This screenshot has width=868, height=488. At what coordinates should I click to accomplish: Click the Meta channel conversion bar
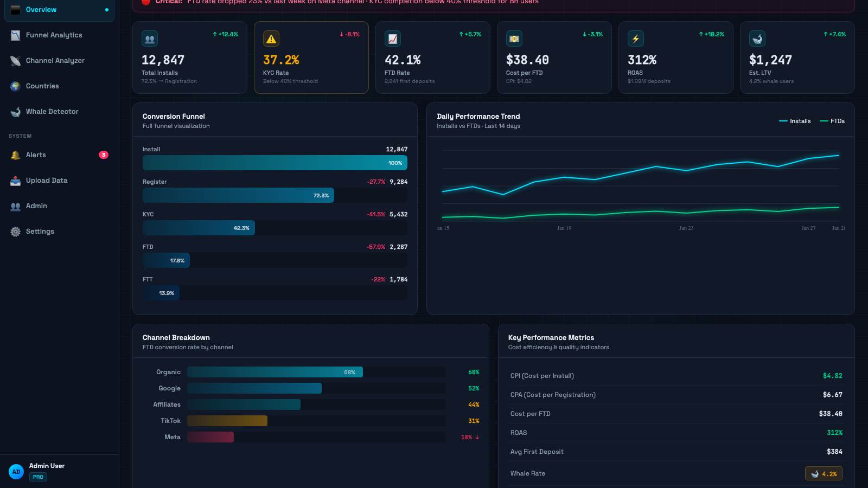[x=210, y=437]
